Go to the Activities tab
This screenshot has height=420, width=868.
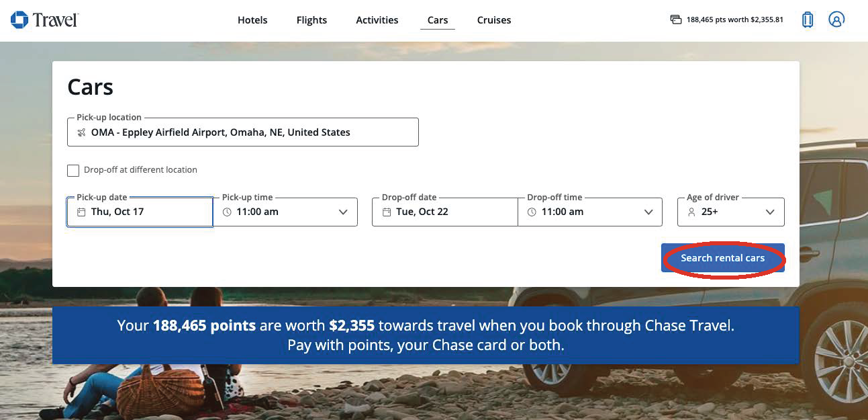377,20
